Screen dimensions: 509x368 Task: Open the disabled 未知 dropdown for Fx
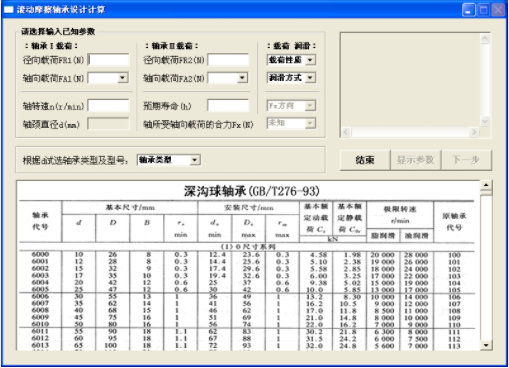point(310,124)
